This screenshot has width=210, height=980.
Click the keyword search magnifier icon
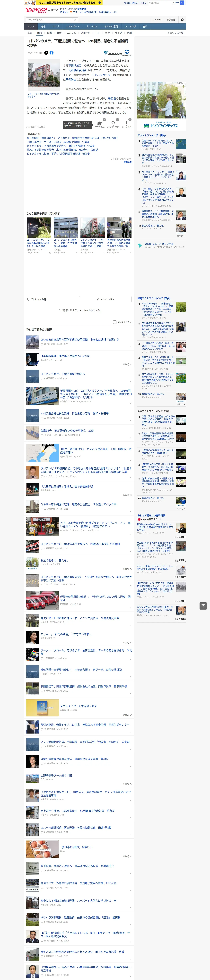pyautogui.click(x=75, y=20)
